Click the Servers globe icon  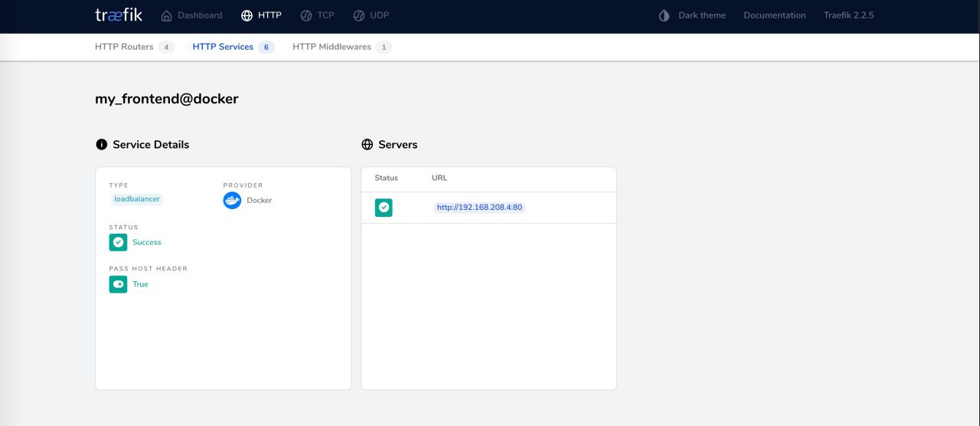(x=367, y=144)
